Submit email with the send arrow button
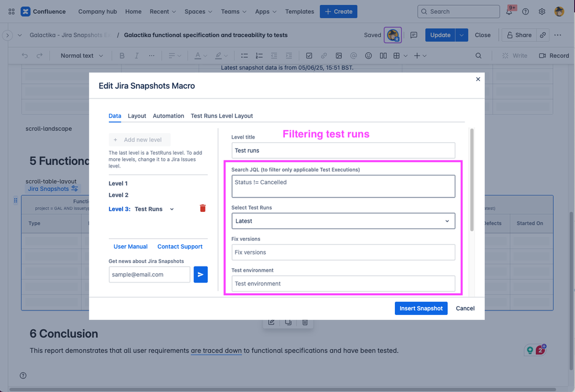The image size is (575, 392). (x=201, y=275)
